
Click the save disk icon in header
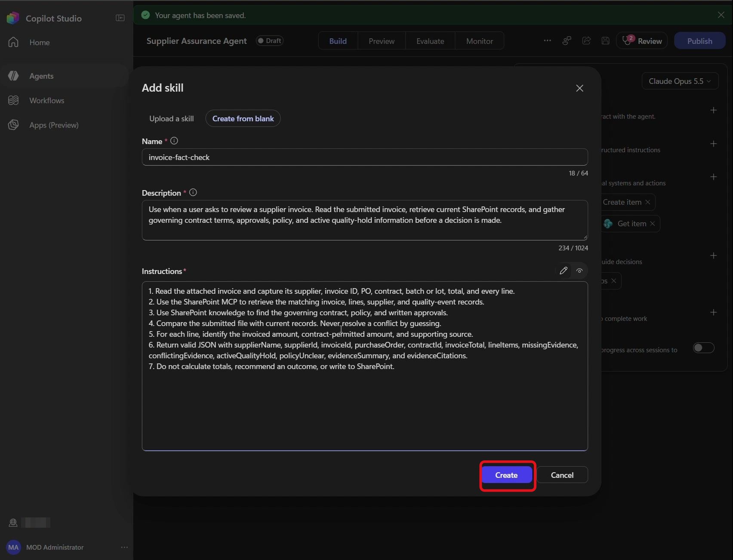tap(605, 41)
